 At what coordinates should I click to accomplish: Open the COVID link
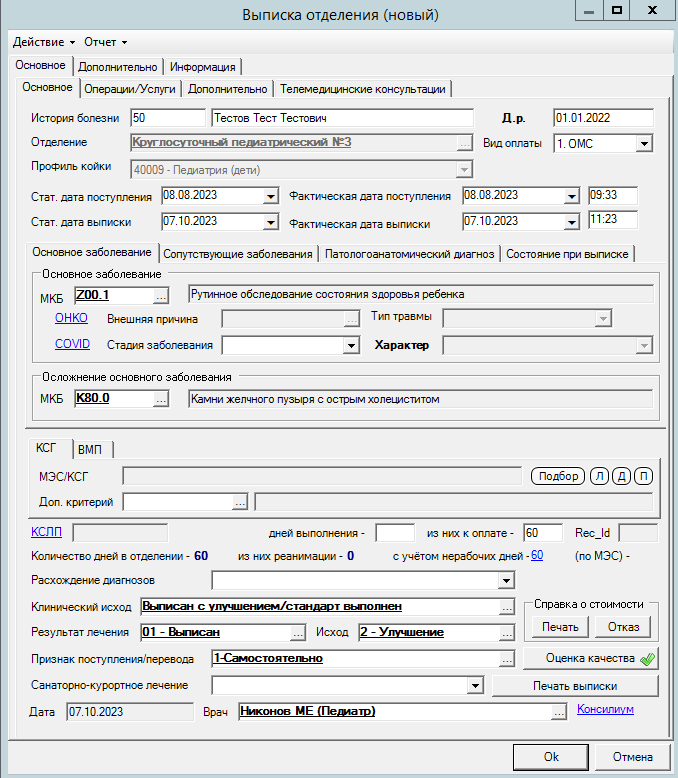[72, 344]
